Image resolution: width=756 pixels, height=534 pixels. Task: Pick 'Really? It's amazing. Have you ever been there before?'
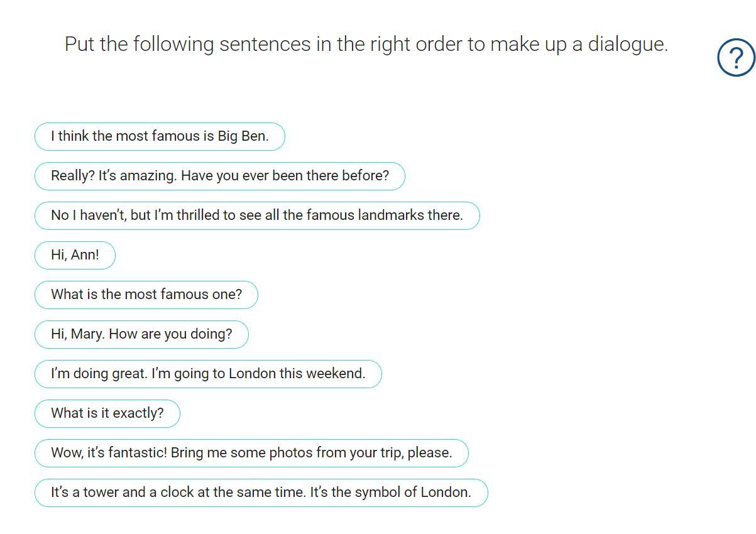click(219, 176)
